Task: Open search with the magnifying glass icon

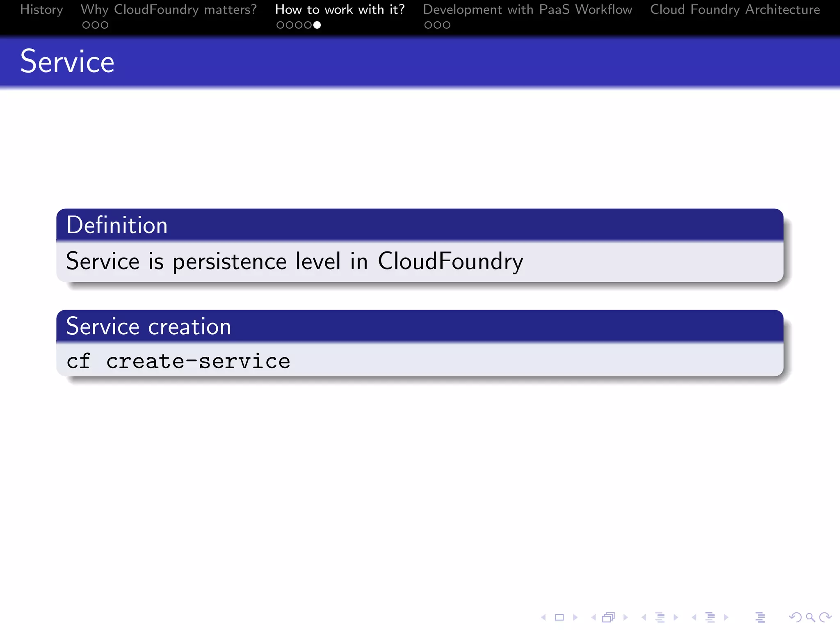Action: click(x=810, y=617)
